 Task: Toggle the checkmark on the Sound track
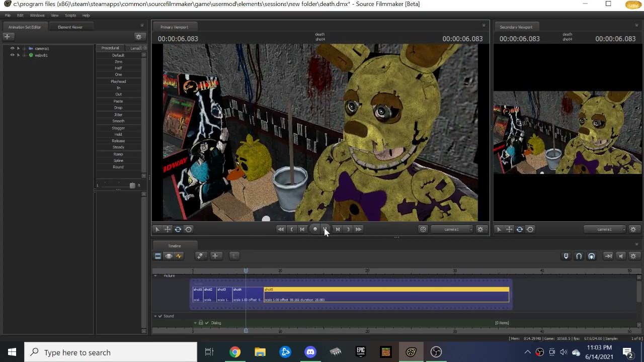coord(160,316)
